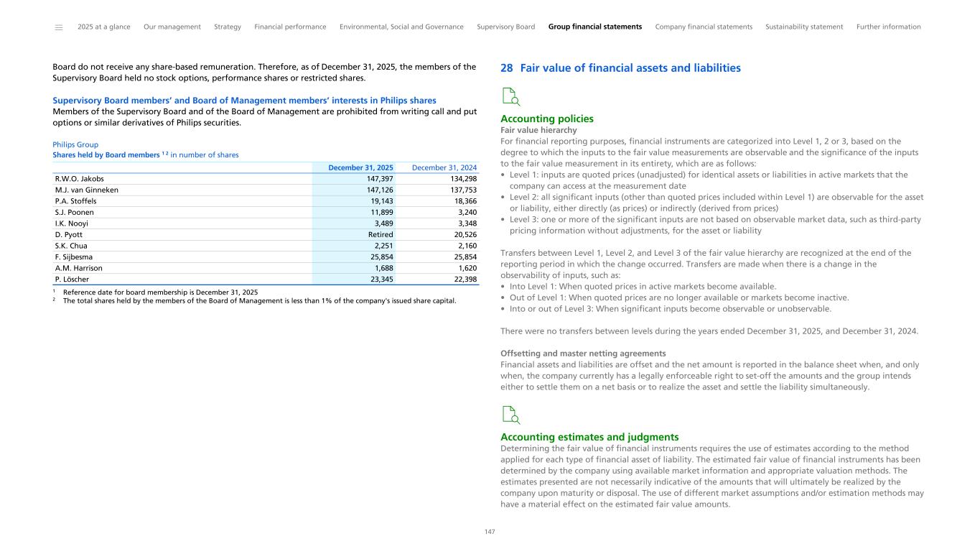Image resolution: width=980 pixels, height=554 pixels.
Task: Select the R.W.O. Jakobs table row
Action: 266,179
